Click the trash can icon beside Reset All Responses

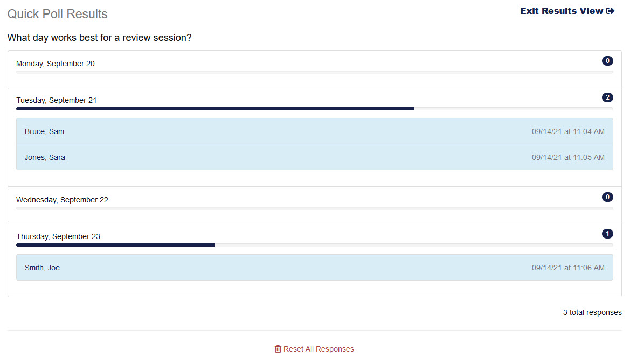[x=278, y=349]
